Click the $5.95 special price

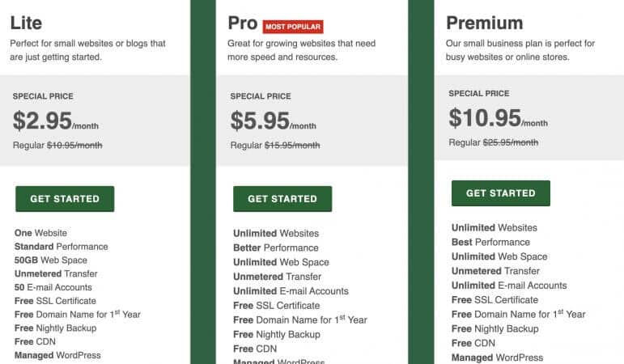click(260, 121)
